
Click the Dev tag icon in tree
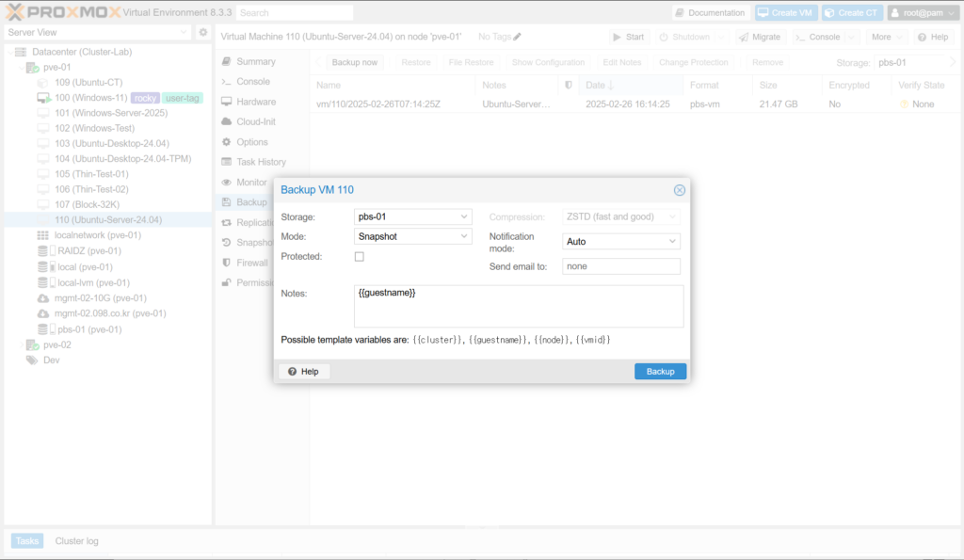pos(32,360)
